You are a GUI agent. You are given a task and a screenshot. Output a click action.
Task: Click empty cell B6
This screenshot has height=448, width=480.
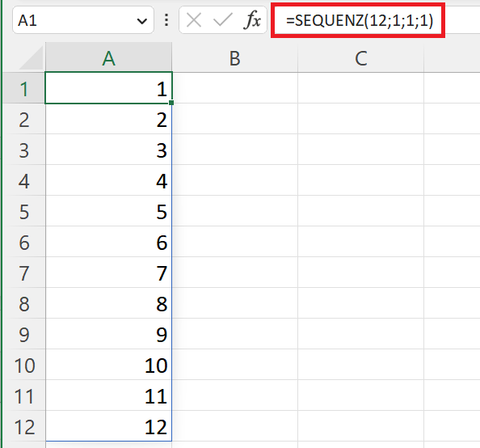tap(235, 242)
